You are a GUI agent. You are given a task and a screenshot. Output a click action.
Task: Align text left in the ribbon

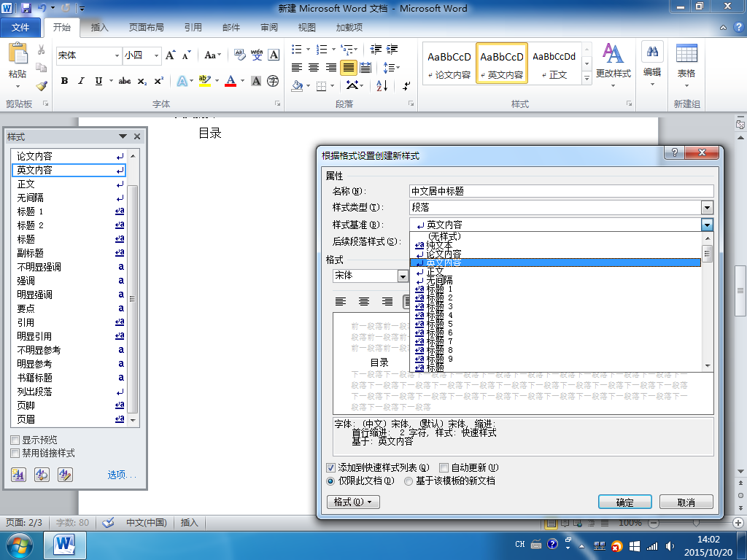tap(297, 68)
